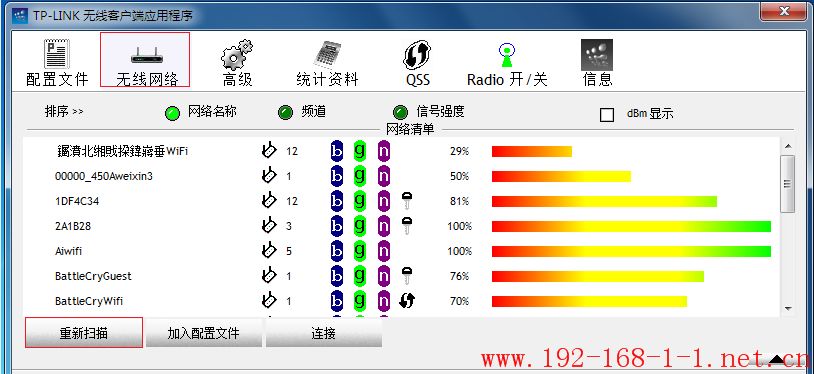Sort networks by 信号强度

coord(429,112)
